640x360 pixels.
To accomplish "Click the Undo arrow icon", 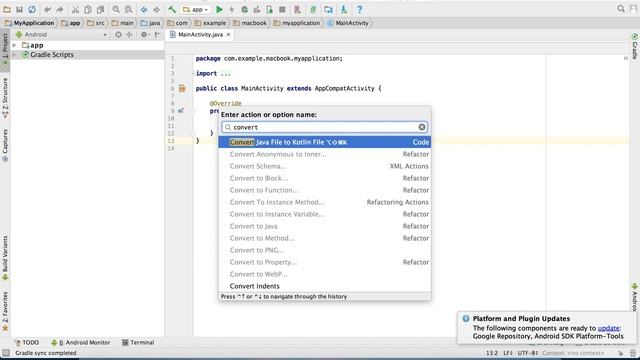I will (48, 9).
